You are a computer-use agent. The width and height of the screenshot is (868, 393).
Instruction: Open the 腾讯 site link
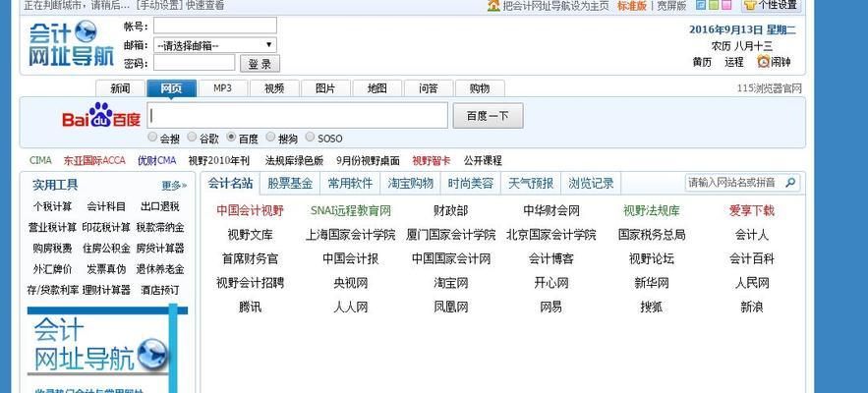(x=251, y=307)
